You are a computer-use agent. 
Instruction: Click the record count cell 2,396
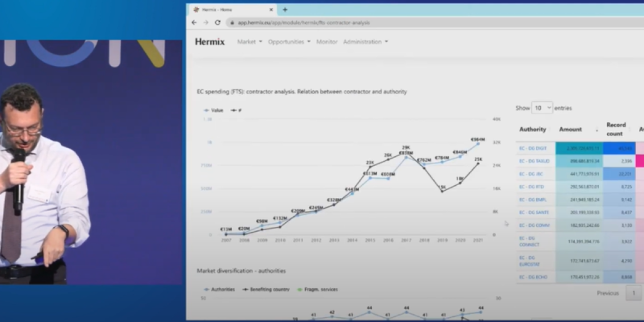point(619,161)
